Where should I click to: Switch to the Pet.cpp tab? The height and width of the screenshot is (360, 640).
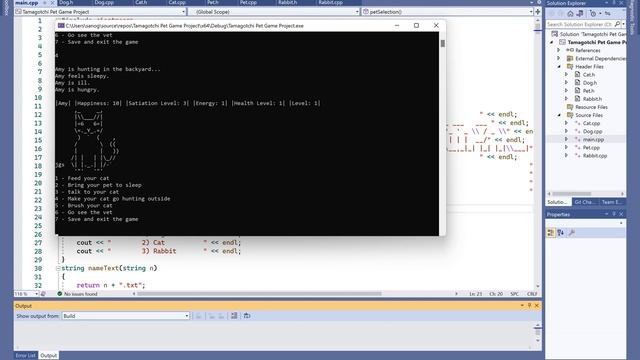coord(248,2)
